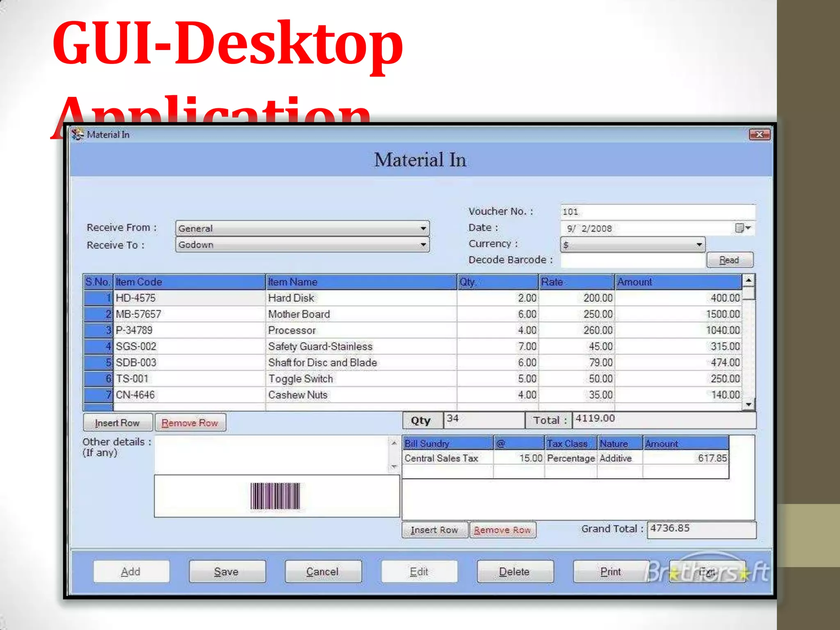Screen dimensions: 840x630
Task: Click the Grand Total field 4736.85
Action: 701,530
